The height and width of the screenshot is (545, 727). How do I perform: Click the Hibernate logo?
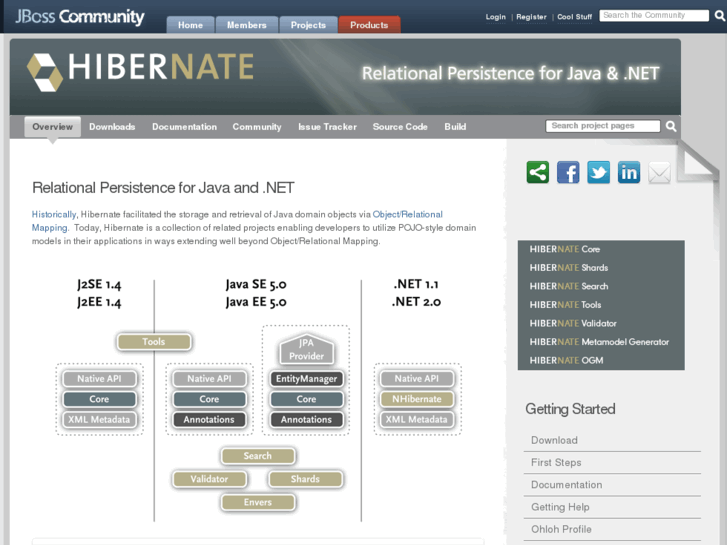(140, 71)
